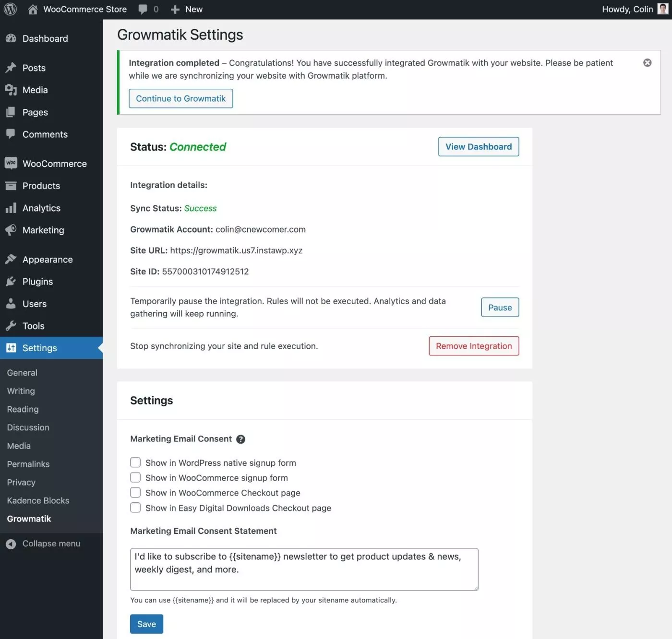Click the Collapse menu arrow icon
672x639 pixels.
point(11,544)
